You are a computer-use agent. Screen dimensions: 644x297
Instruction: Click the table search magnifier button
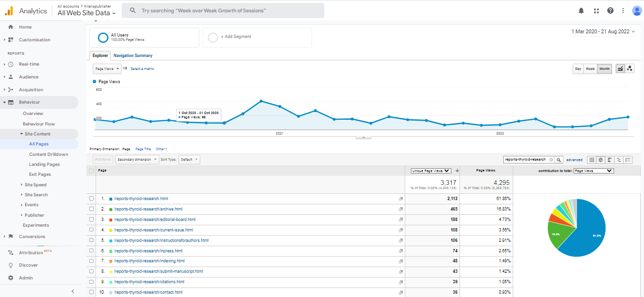(x=559, y=160)
